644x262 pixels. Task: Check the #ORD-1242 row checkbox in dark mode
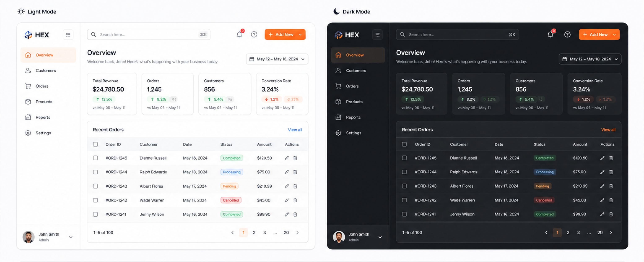[404, 200]
